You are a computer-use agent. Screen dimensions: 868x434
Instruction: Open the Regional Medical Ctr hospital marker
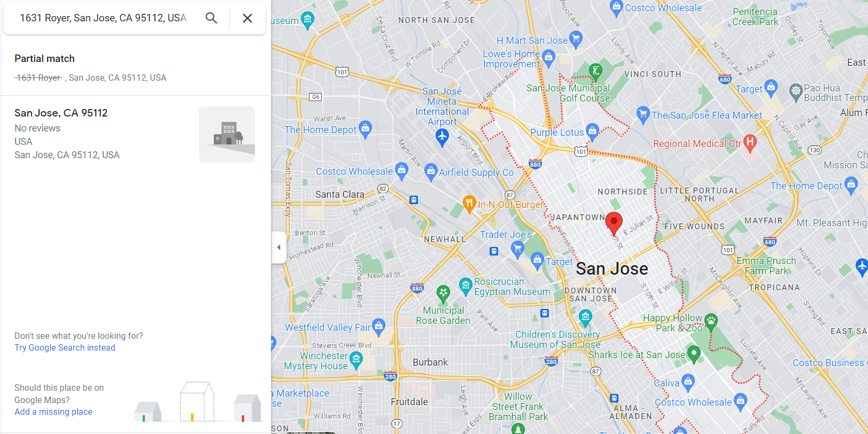coord(750,143)
